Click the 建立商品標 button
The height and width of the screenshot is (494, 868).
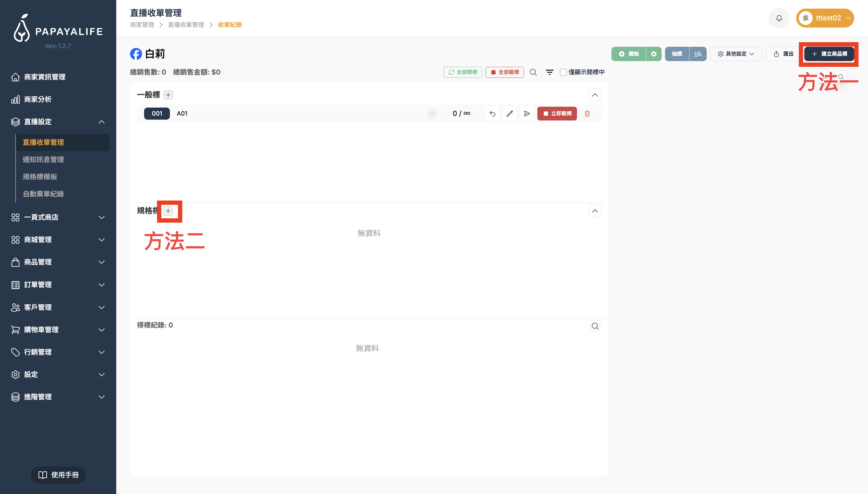[x=829, y=54]
